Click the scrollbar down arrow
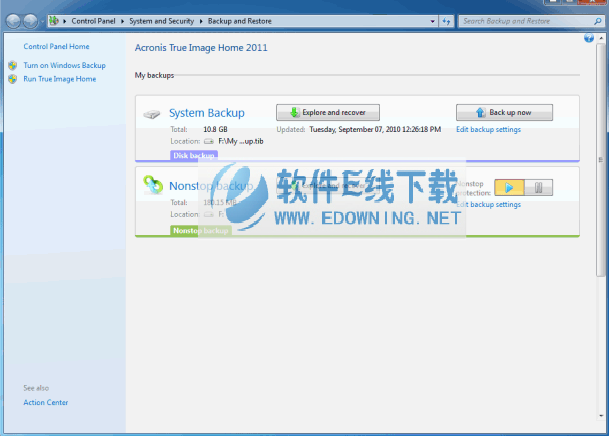 click(x=601, y=416)
